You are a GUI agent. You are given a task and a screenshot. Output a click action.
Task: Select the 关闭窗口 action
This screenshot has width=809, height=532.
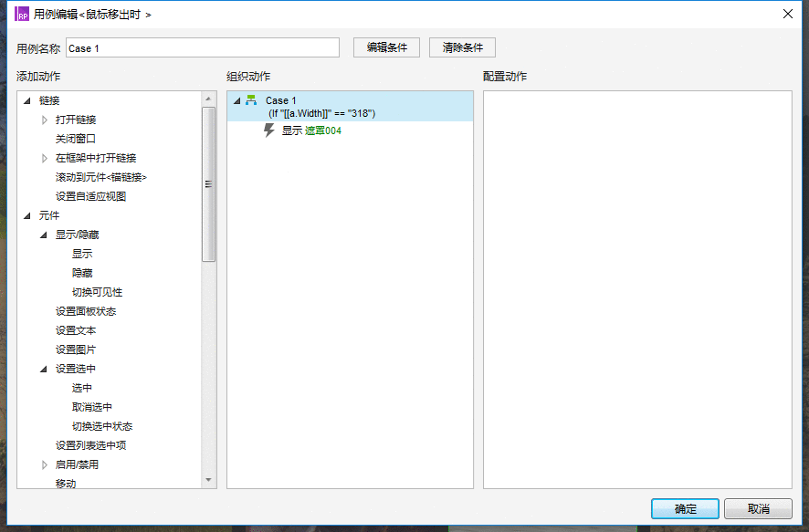(75, 139)
